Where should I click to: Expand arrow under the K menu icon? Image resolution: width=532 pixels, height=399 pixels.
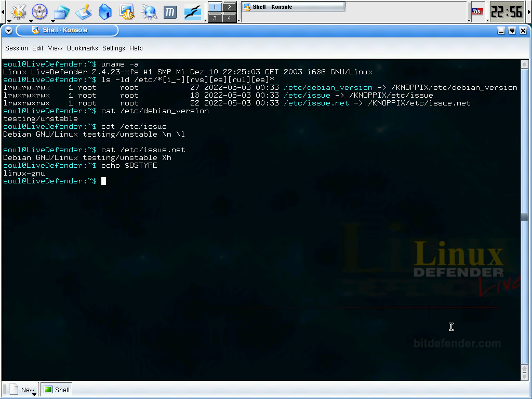(x=9, y=21)
